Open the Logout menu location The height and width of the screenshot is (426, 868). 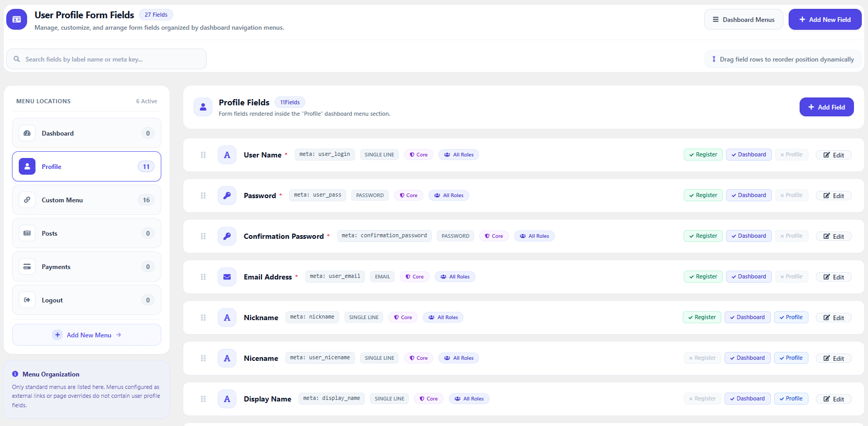coord(87,300)
